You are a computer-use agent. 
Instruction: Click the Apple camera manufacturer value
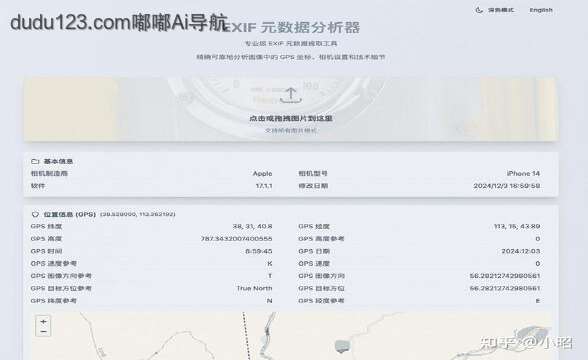coord(262,174)
